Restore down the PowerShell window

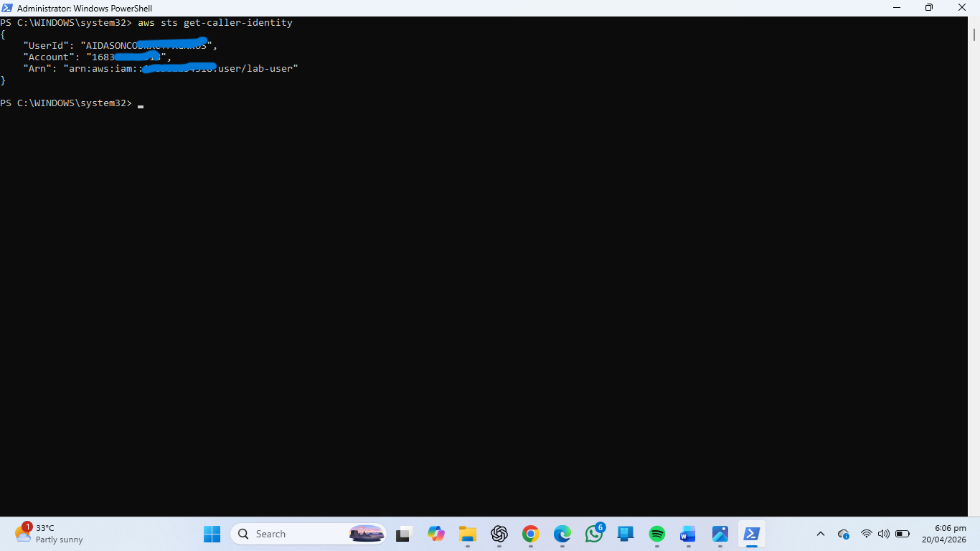(x=929, y=8)
